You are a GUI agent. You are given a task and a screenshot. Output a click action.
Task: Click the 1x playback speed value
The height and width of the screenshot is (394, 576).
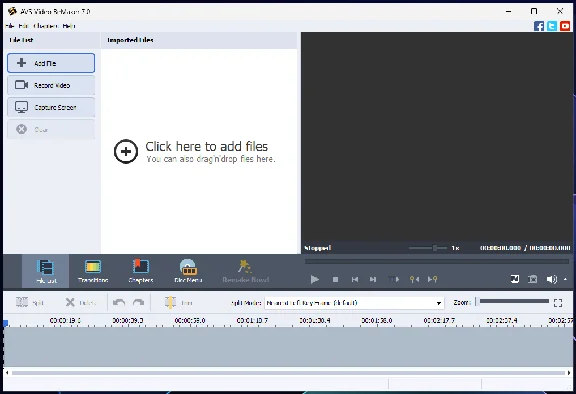coord(456,248)
